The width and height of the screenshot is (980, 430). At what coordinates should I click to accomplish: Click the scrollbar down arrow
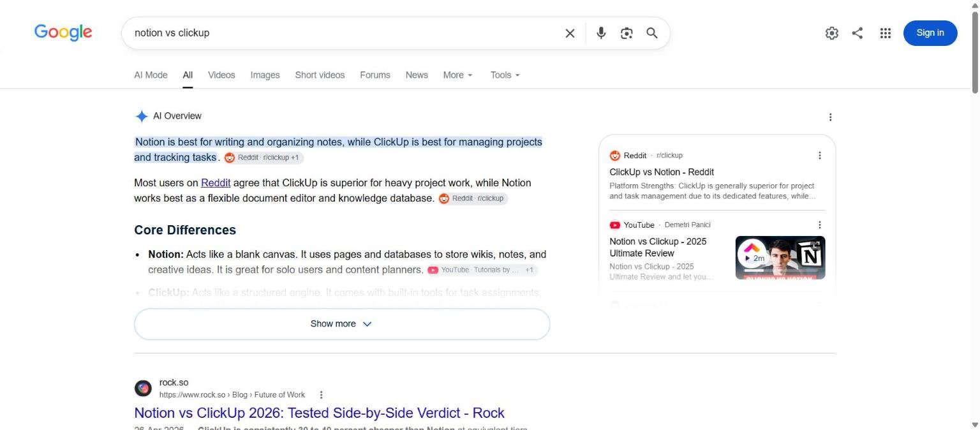pos(975,425)
